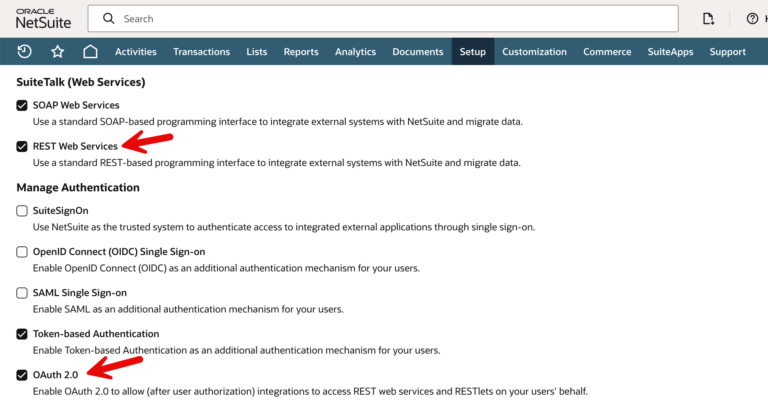The image size is (768, 408).
Task: Click the magnifying glass search icon
Action: point(109,19)
